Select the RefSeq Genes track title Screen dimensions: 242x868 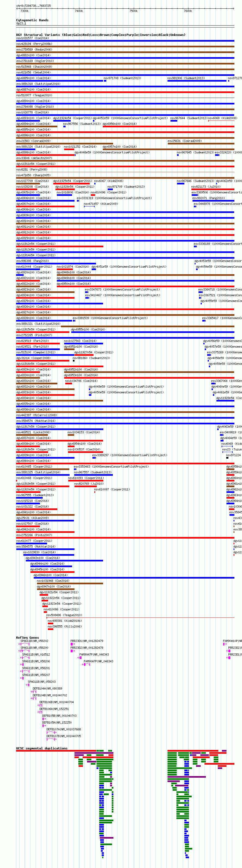click(x=28, y=638)
